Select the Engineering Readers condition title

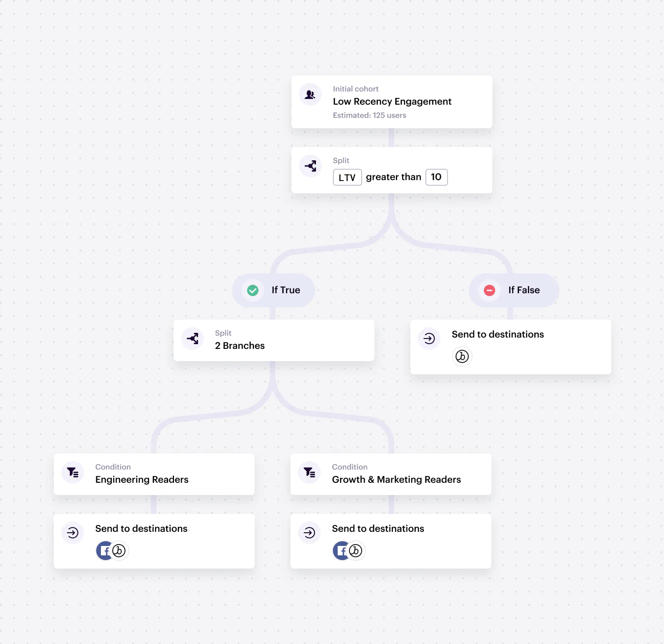point(141,479)
